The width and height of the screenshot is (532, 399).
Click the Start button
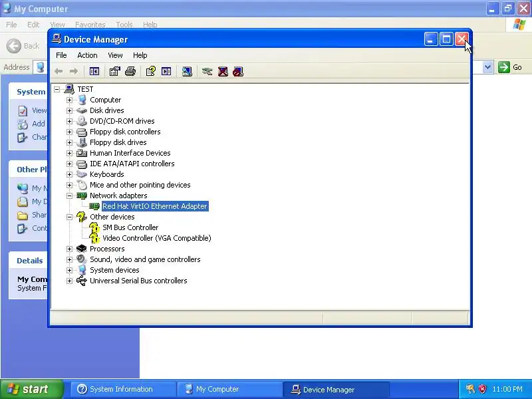click(32, 389)
